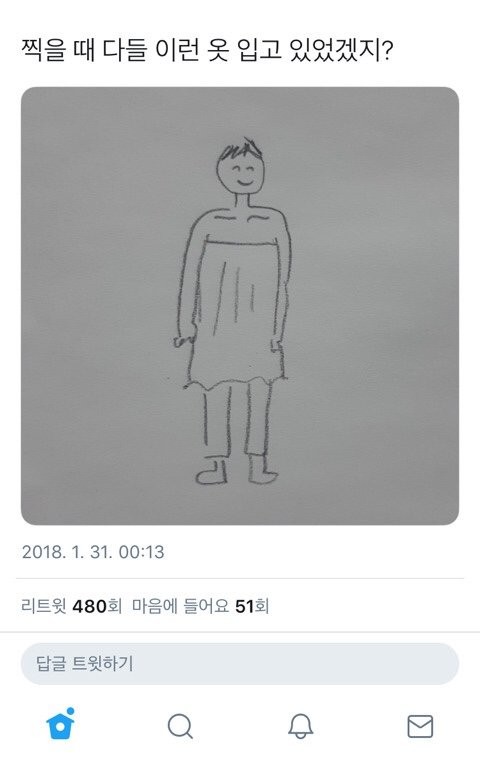This screenshot has width=480, height=758.
Task: Tap the blue new-tweets dot on Home
Action: pyautogui.click(x=71, y=711)
